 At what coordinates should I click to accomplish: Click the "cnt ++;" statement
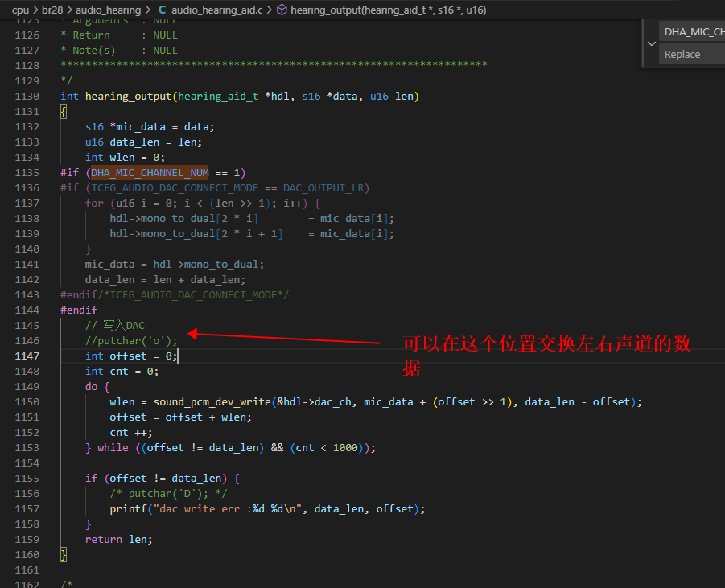(131, 432)
